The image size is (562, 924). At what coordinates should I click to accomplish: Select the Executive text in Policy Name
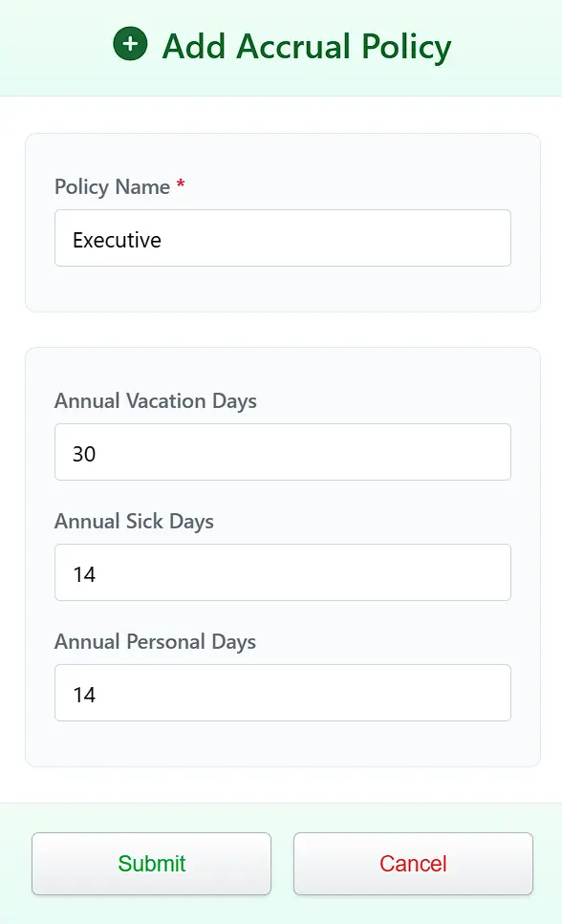pyautogui.click(x=115, y=238)
